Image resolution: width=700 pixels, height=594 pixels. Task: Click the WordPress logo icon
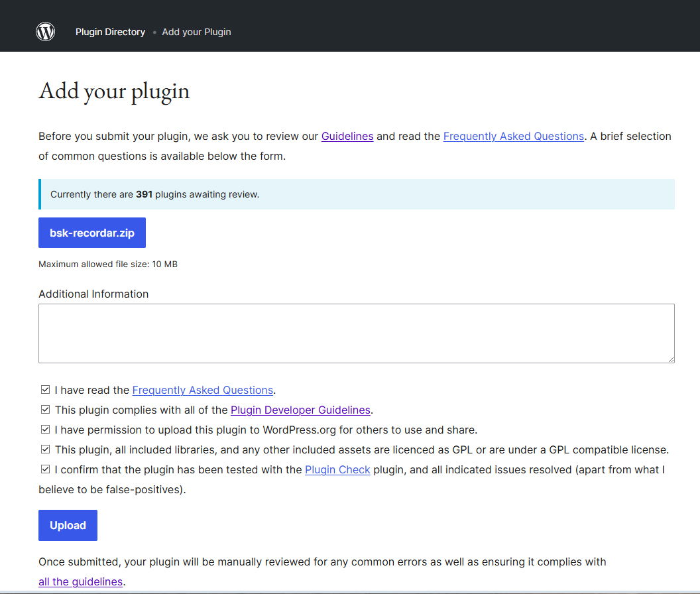45,31
